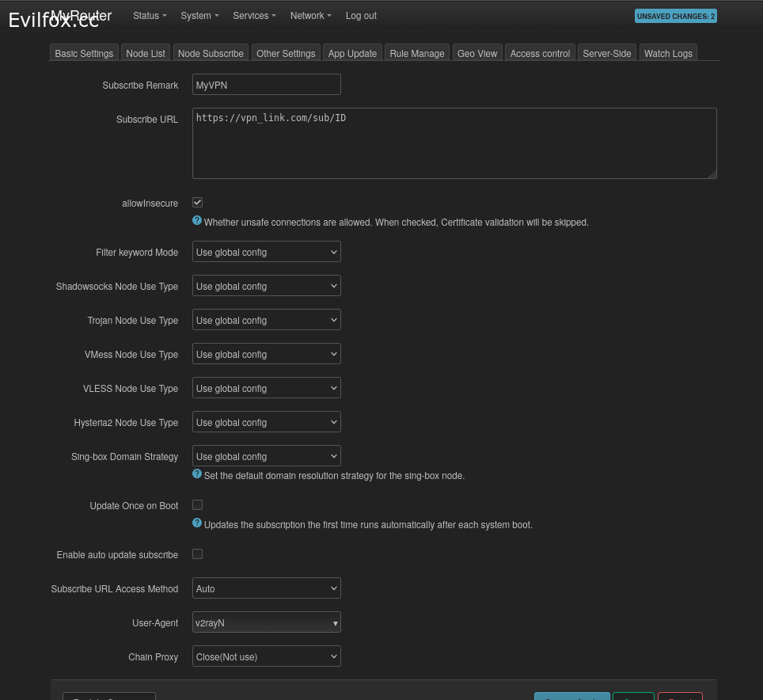
Task: Open the Chain Proxy dropdown
Action: tap(266, 656)
